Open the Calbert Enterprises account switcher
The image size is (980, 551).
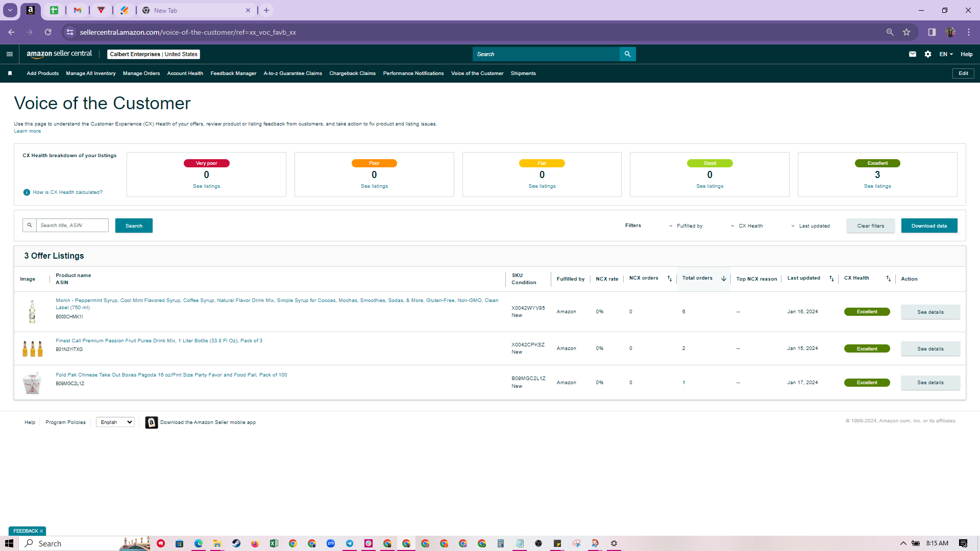(x=154, y=54)
